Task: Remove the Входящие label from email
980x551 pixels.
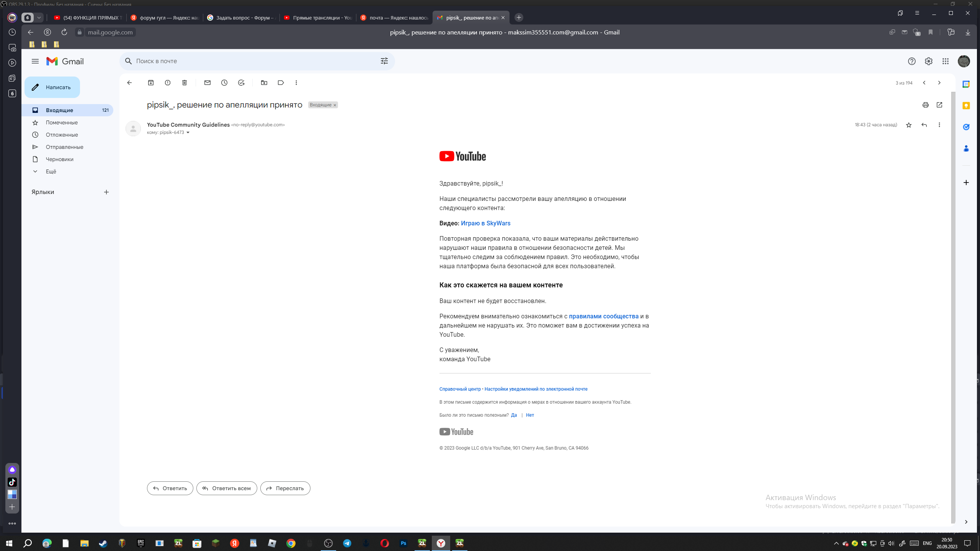Action: click(x=335, y=105)
